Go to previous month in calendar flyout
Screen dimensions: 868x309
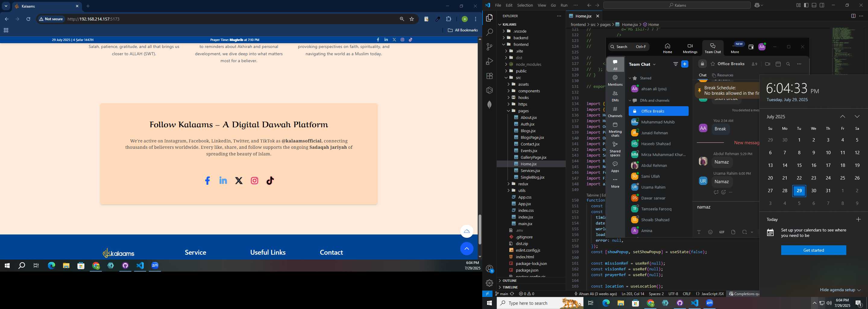pyautogui.click(x=842, y=117)
